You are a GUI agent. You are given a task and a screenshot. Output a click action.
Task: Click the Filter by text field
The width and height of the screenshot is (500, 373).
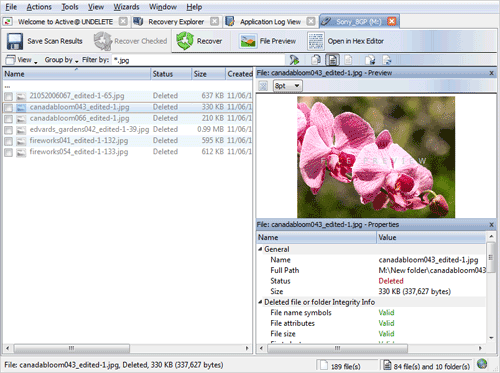point(199,60)
